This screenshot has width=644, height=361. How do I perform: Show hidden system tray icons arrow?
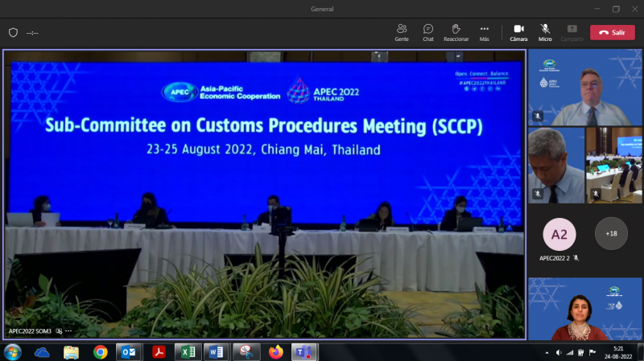tap(548, 352)
